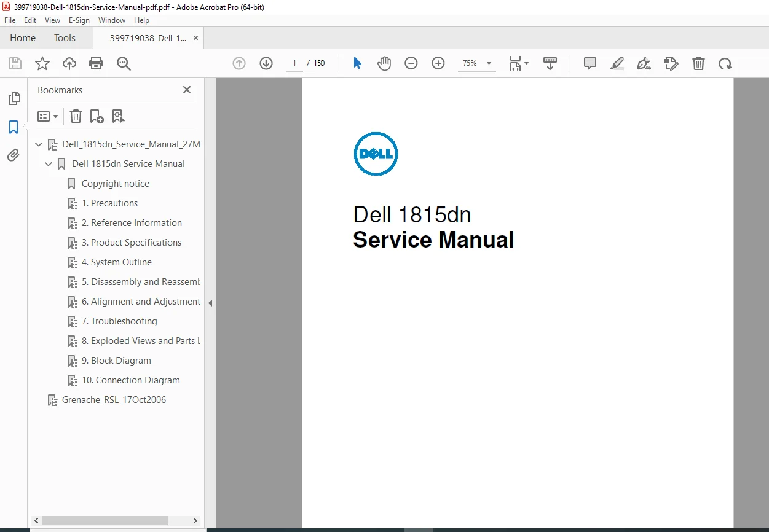
Task: Zoom out with minus icon
Action: [411, 63]
